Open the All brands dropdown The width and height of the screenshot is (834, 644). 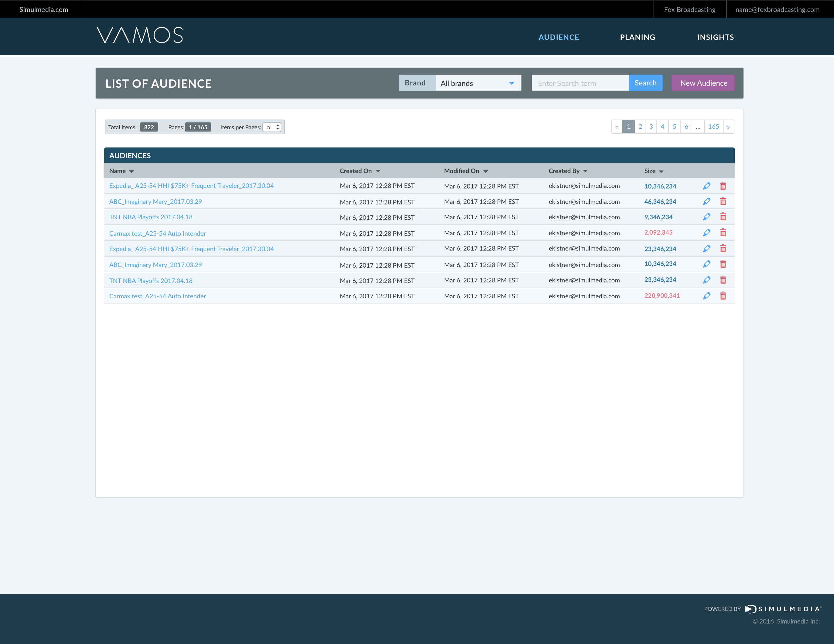478,83
